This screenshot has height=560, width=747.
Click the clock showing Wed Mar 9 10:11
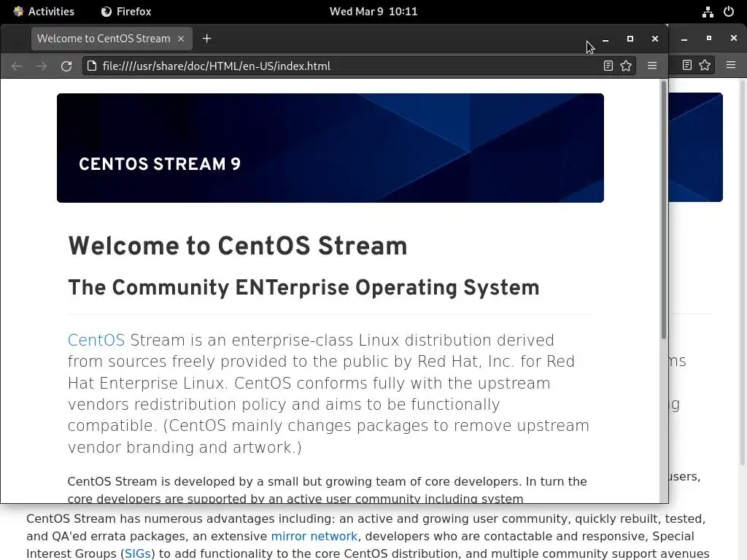pos(373,12)
